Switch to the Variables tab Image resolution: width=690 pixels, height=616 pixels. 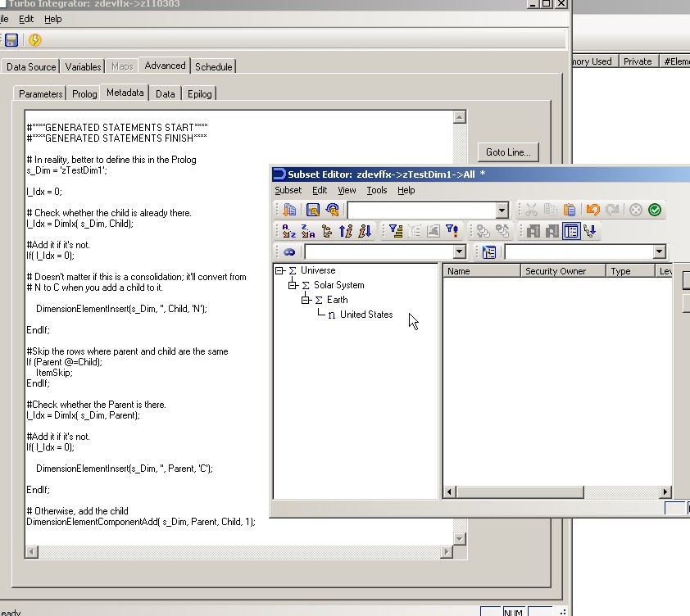pos(83,67)
